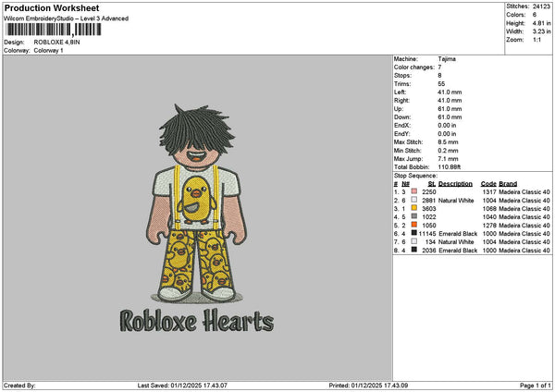Click 'Printed: 01/12/2025 17.43.09' footer text

pos(368,386)
